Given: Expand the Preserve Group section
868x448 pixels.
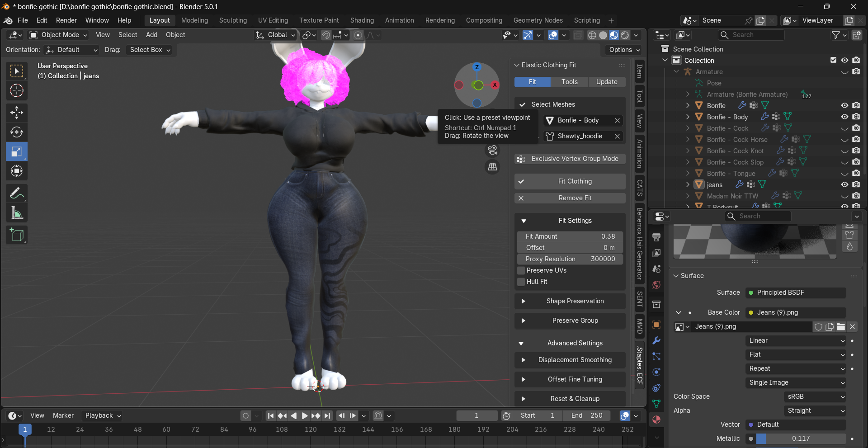Looking at the screenshot, I should point(570,321).
